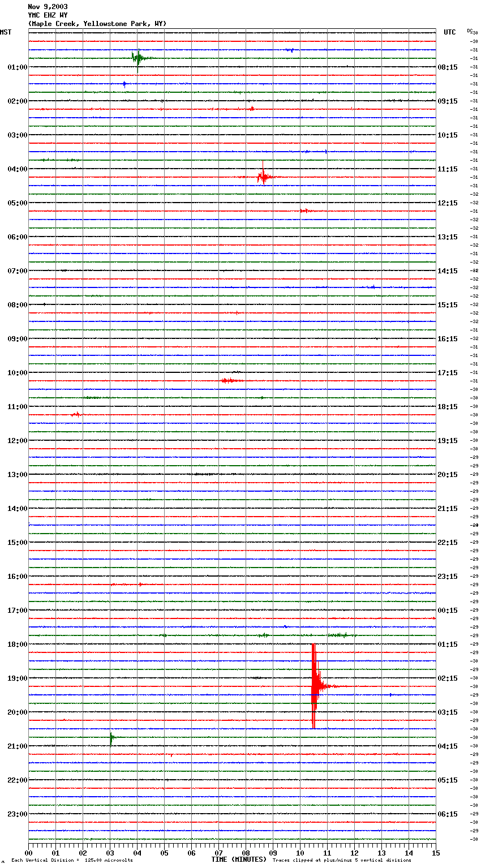Click the green event burst near minute 04

coord(138,58)
